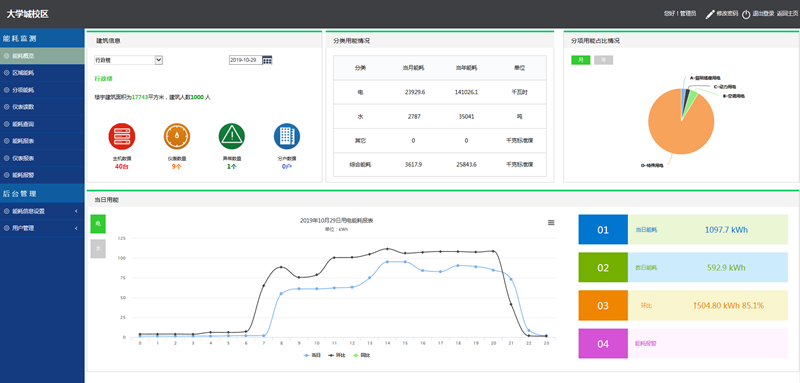Select the grey water chart button
This screenshot has height=383, width=800.
pyautogui.click(x=98, y=248)
